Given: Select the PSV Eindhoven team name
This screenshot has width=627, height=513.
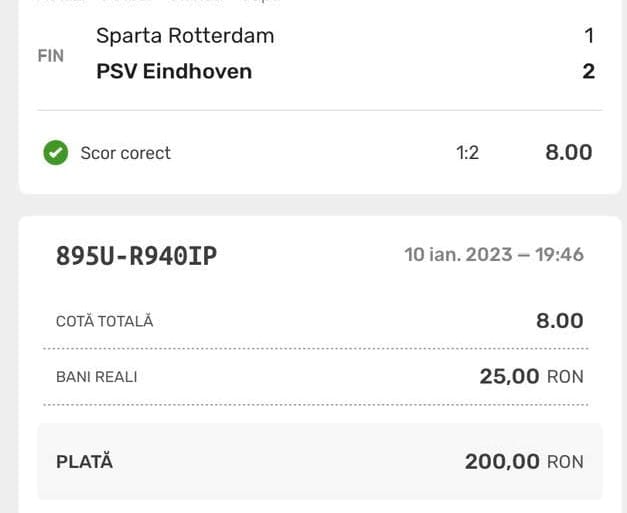Looking at the screenshot, I should click(174, 71).
